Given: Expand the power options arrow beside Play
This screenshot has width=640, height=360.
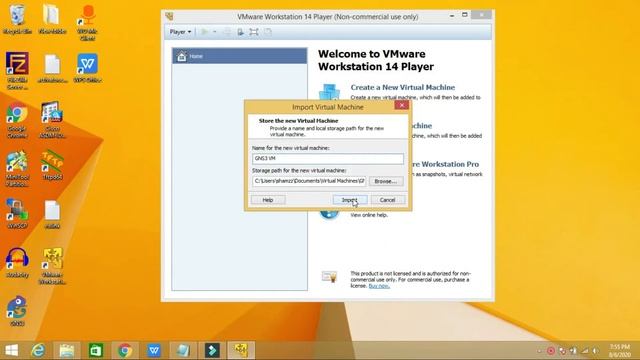Looking at the screenshot, I should tap(215, 32).
